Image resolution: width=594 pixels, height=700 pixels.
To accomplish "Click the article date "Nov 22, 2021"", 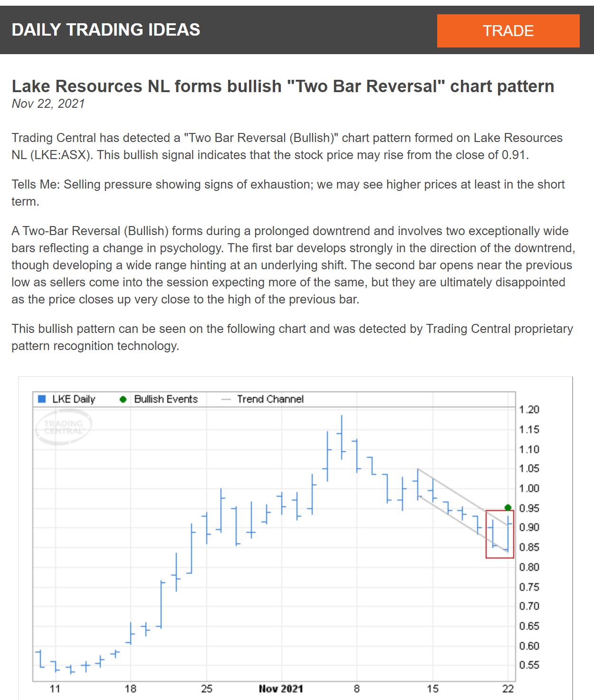I will (48, 104).
